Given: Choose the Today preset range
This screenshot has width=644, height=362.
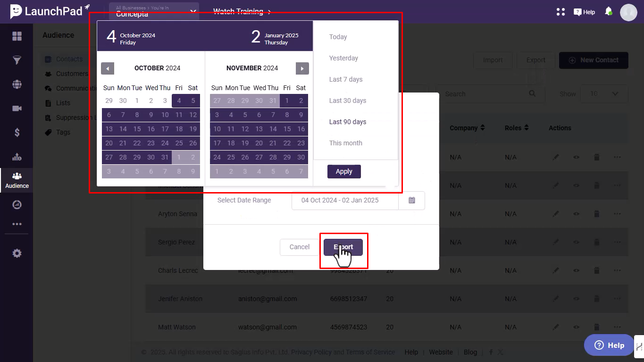Looking at the screenshot, I should (338, 37).
